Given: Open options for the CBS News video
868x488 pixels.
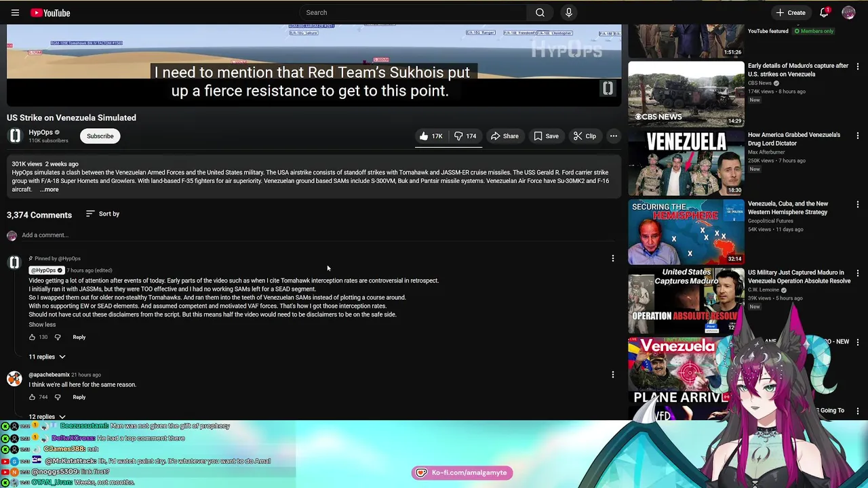Looking at the screenshot, I should pos(858,66).
